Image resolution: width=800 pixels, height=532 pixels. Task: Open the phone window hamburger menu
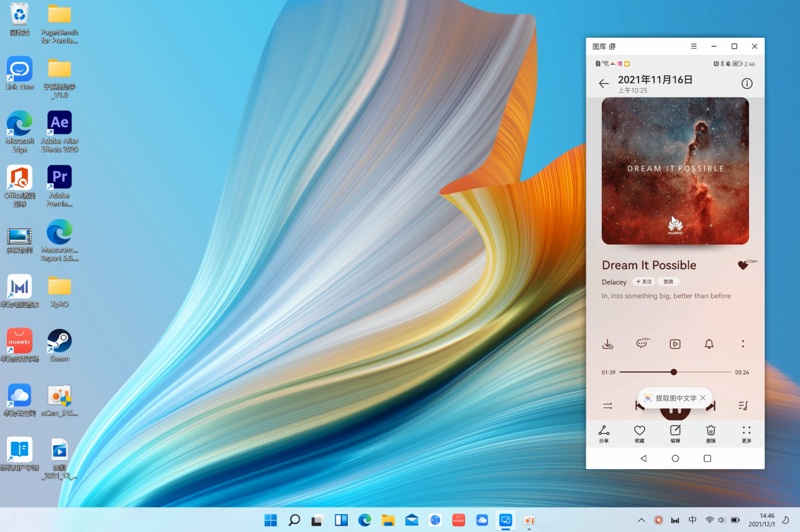coord(694,46)
